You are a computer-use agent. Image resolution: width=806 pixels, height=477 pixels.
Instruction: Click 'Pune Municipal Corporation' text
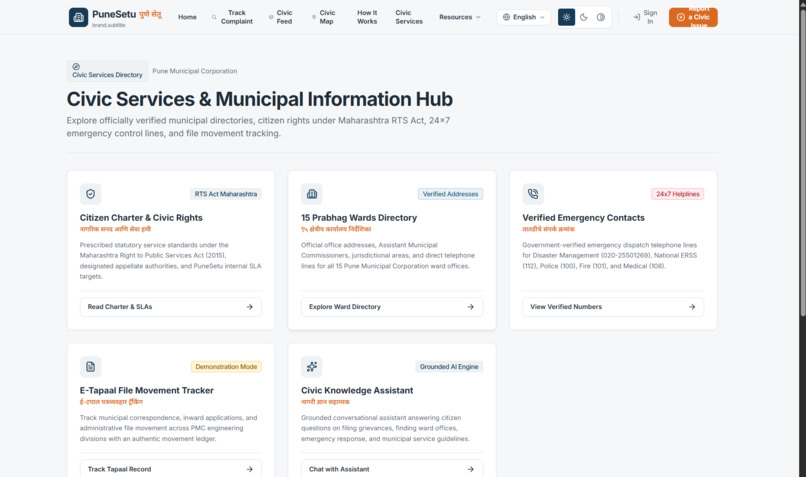click(x=195, y=71)
